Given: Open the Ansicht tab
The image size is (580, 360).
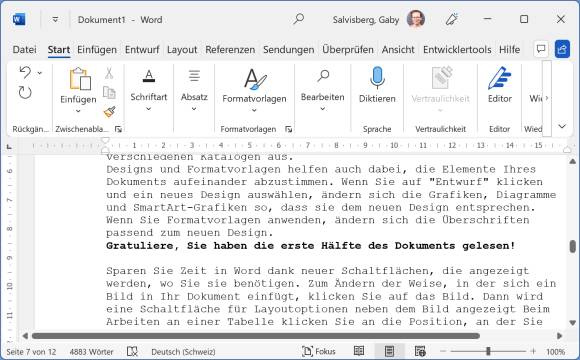Looking at the screenshot, I should 398,50.
